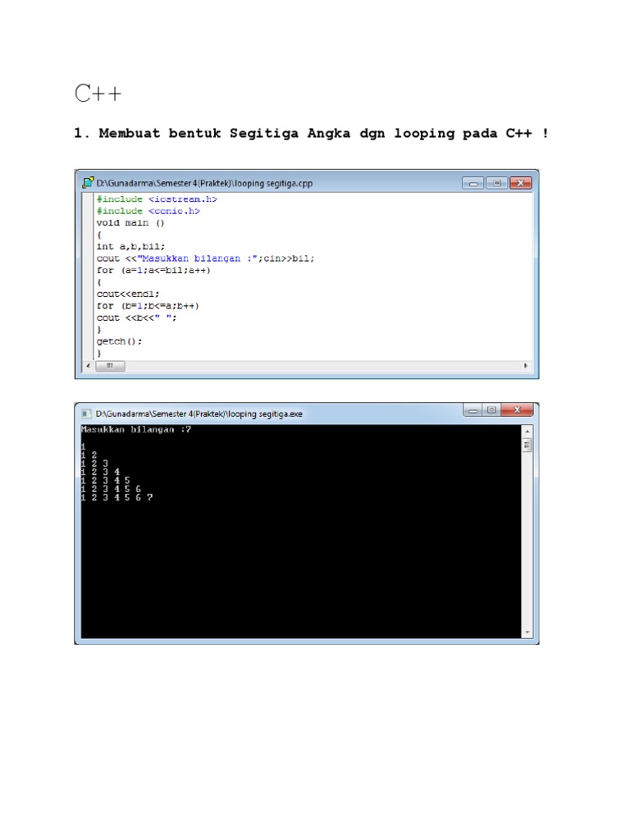
Task: Click the console's vertical scroll down arrow
Action: 527,632
